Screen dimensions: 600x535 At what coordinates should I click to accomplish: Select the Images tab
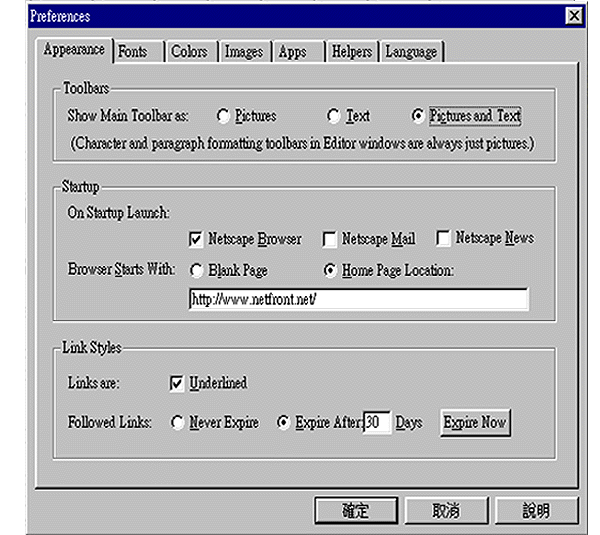point(246,51)
